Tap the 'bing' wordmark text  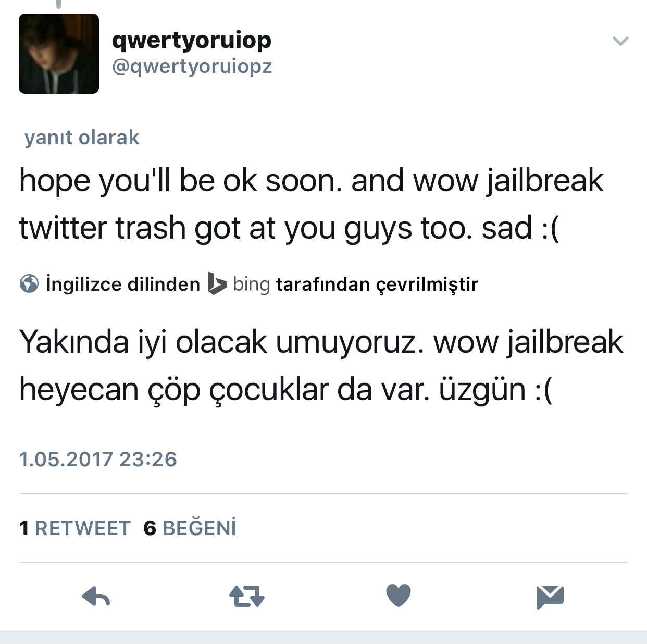pyautogui.click(x=251, y=284)
